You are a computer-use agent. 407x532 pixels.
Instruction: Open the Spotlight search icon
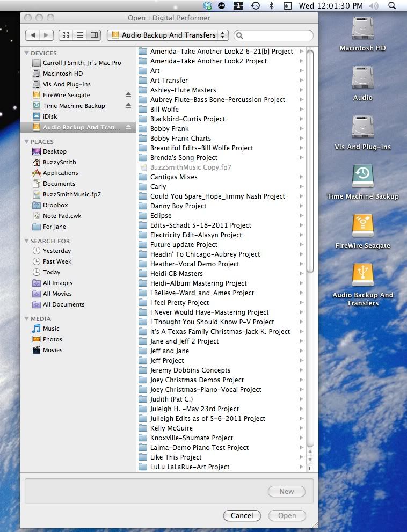point(392,6)
